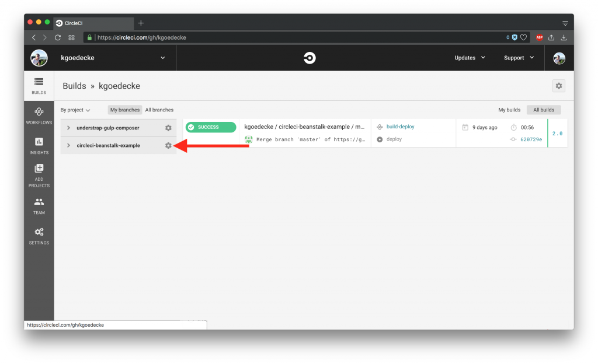Screen dimensions: 598x364
Task: Expand the circleci-beanstalk-example project
Action: click(69, 145)
